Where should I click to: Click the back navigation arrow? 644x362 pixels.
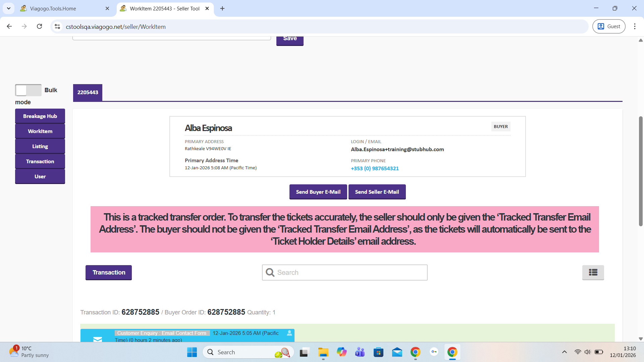(x=9, y=26)
